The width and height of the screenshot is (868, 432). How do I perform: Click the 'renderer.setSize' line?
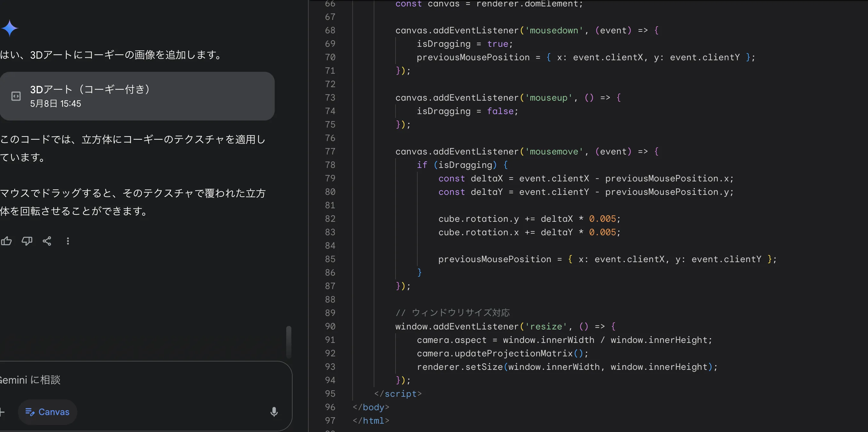point(567,367)
